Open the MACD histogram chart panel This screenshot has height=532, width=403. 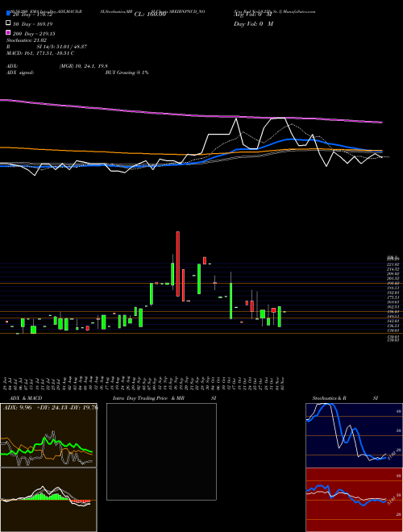pyautogui.click(x=48, y=500)
